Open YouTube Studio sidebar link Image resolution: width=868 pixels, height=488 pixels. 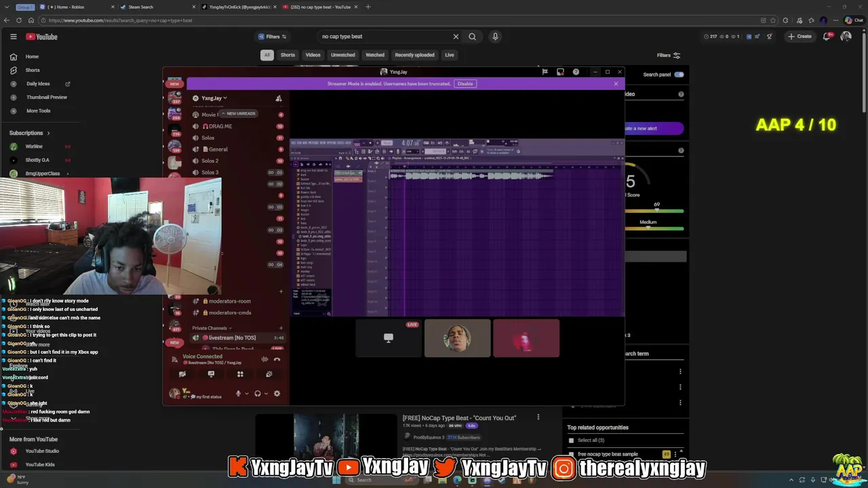coord(42,451)
